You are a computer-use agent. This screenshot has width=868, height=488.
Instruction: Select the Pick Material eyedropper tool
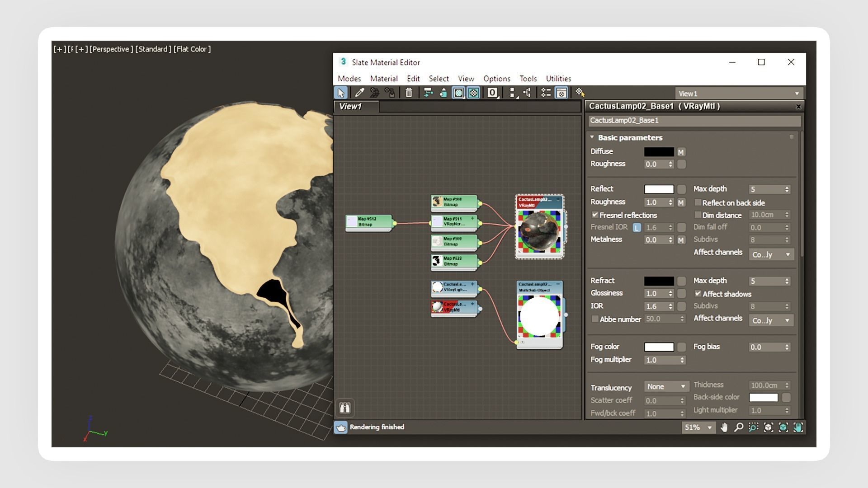[359, 93]
